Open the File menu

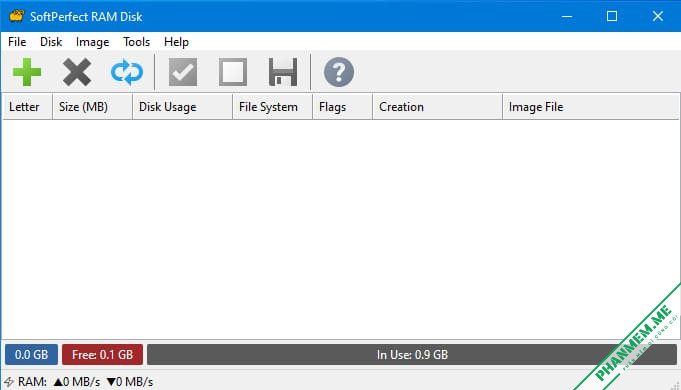pyautogui.click(x=17, y=42)
